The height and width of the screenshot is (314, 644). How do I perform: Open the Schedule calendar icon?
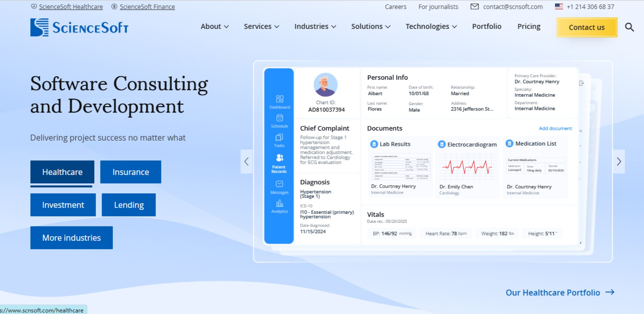pos(280,118)
